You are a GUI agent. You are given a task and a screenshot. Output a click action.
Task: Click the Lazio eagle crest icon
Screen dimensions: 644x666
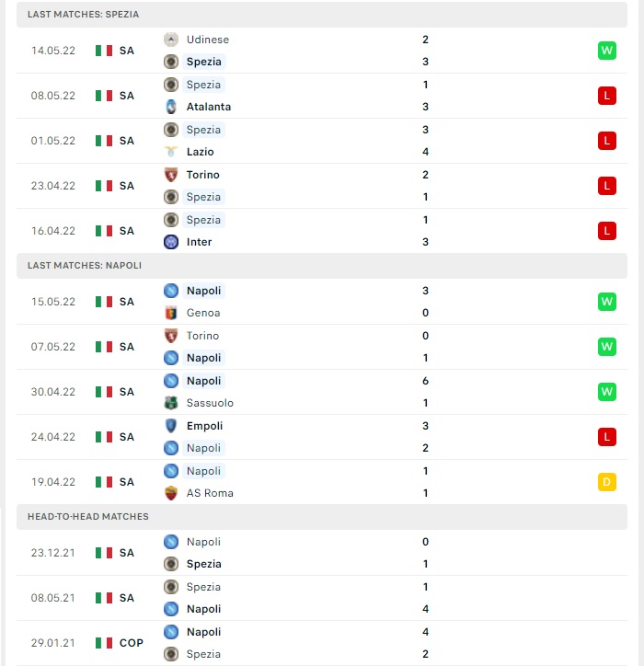click(x=171, y=152)
